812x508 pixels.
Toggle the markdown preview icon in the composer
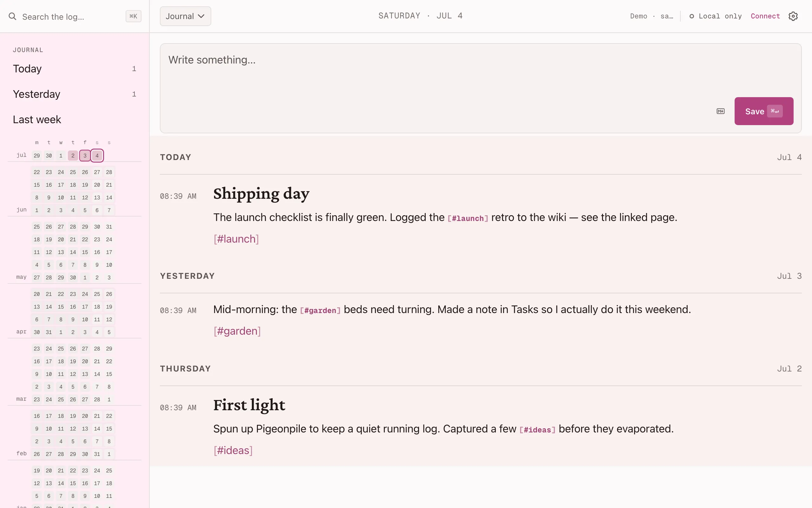pos(720,111)
